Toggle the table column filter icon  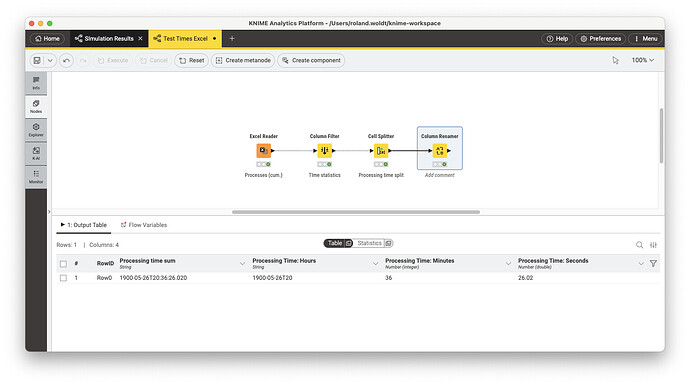(653, 264)
